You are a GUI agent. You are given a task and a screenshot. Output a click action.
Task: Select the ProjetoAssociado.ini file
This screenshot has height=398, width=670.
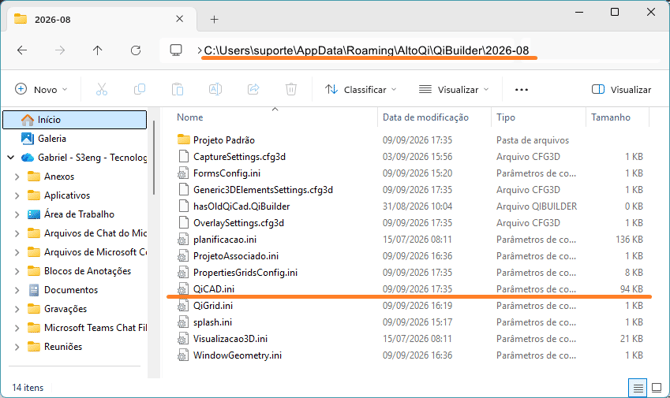pyautogui.click(x=235, y=256)
